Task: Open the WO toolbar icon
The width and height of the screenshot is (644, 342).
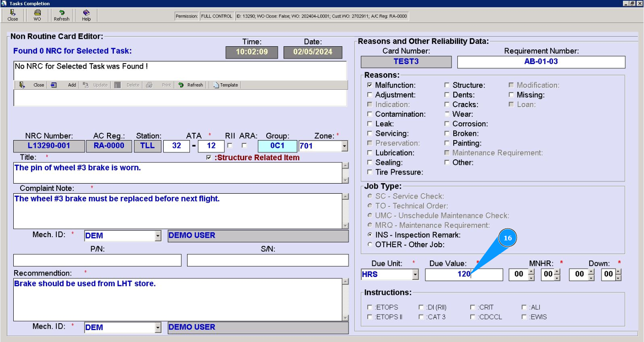Action: pos(37,15)
